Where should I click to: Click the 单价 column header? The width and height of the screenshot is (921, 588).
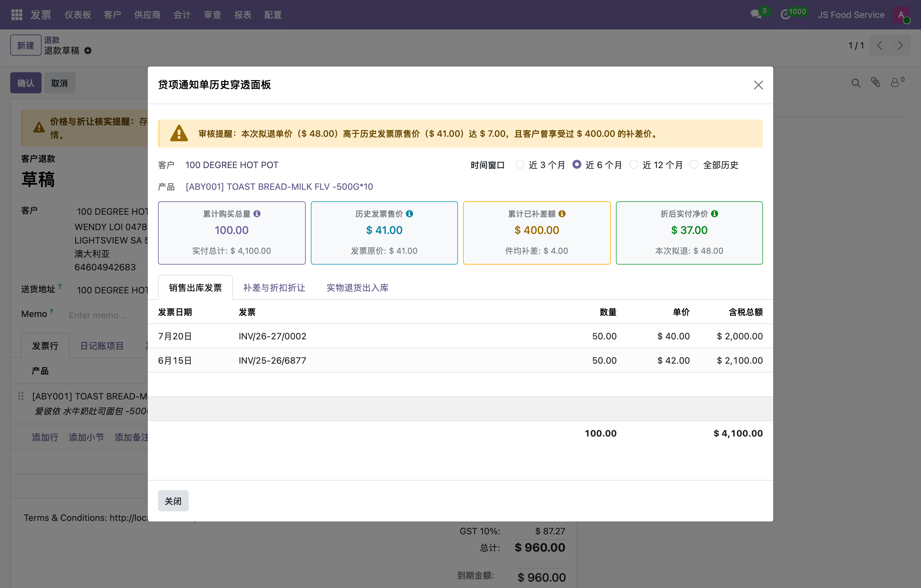point(681,312)
